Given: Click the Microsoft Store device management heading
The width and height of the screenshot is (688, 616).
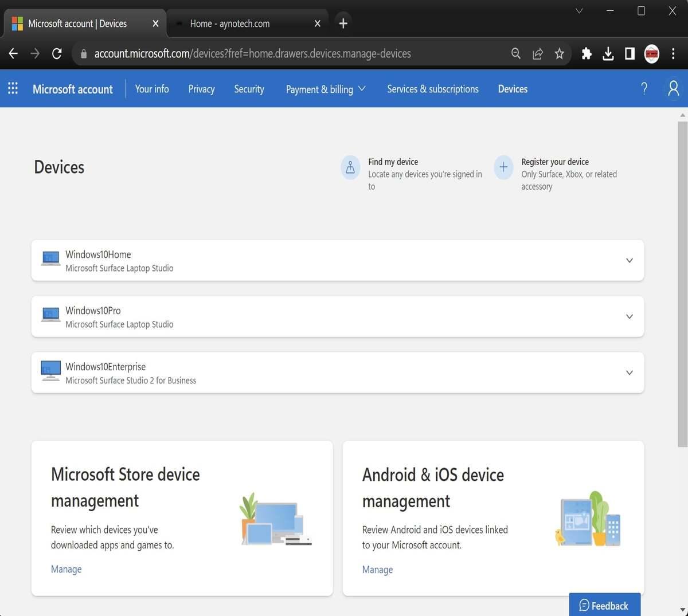Looking at the screenshot, I should click(126, 488).
